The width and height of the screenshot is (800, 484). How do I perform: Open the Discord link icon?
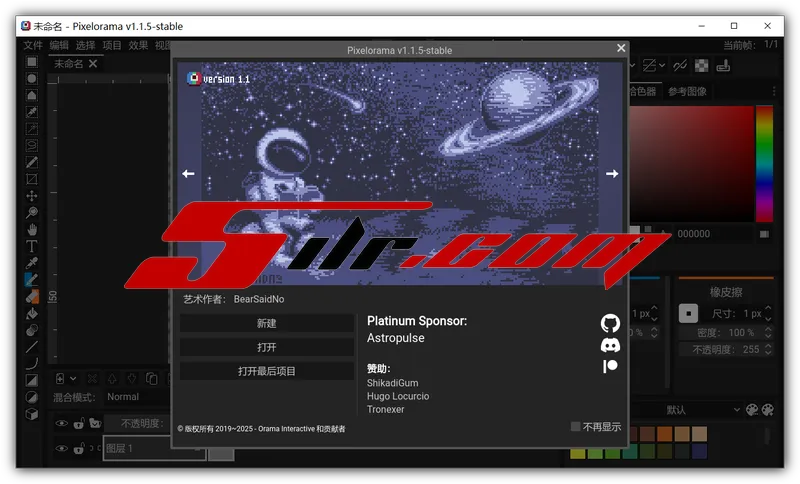(x=610, y=345)
